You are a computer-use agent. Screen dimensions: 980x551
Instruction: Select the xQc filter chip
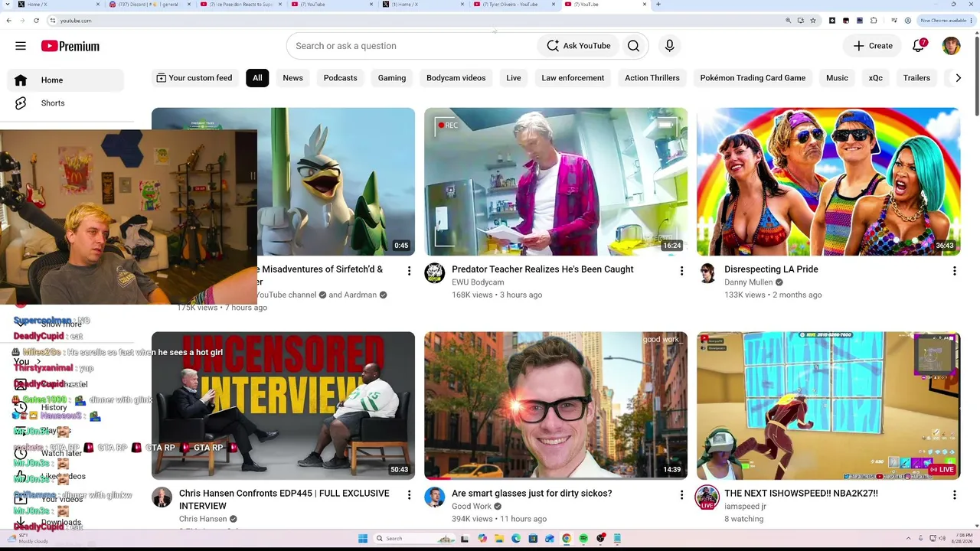coord(876,78)
